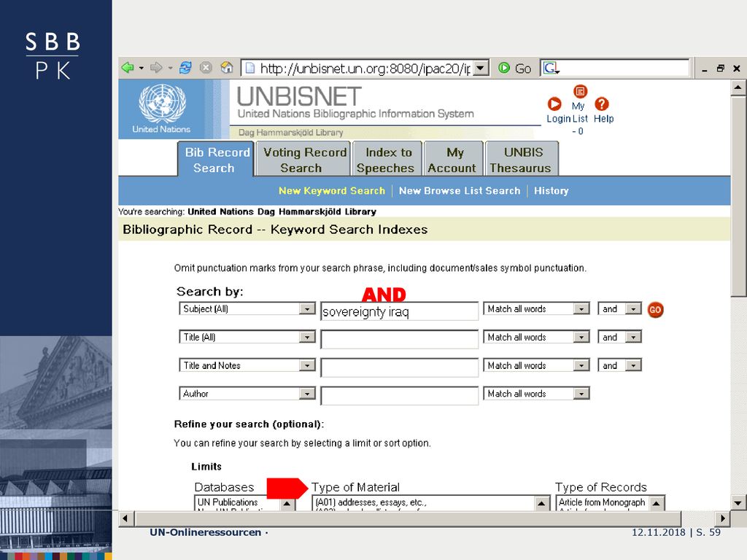The image size is (747, 560).
Task: Refresh the page with the reload icon
Action: pyautogui.click(x=185, y=68)
